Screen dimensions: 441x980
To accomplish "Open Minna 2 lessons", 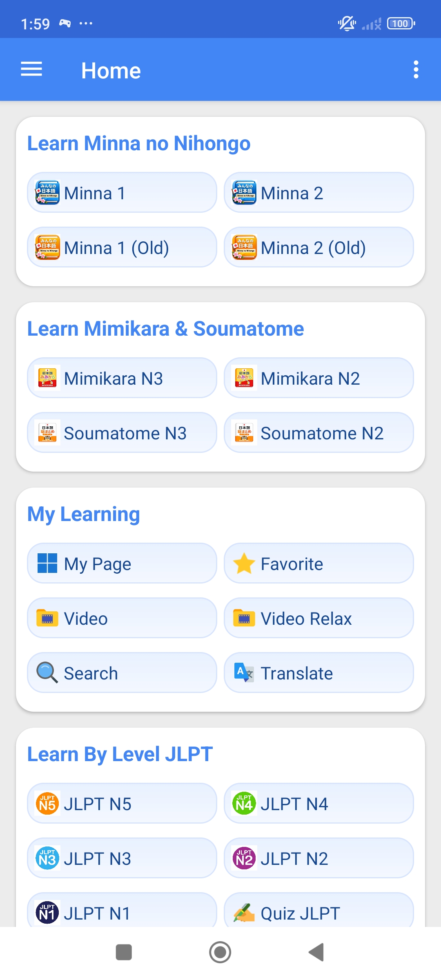I will [318, 193].
